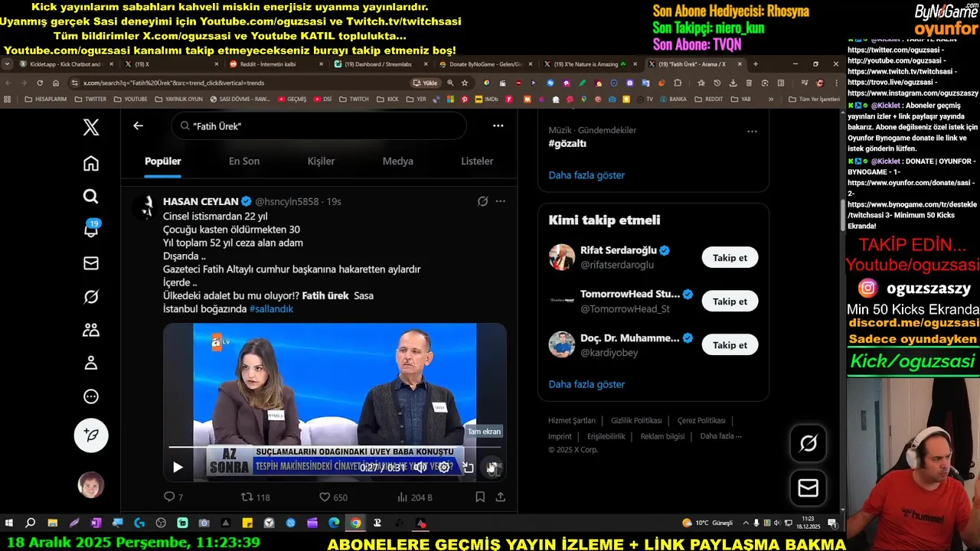Open Chrome from the taskbar
Image resolution: width=980 pixels, height=551 pixels.
[x=356, y=523]
